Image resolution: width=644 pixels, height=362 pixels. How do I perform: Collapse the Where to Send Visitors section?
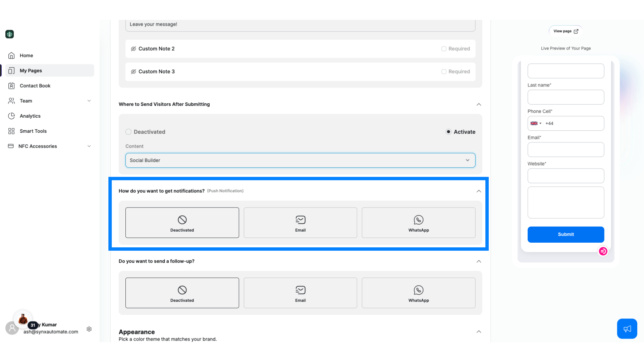pos(479,104)
